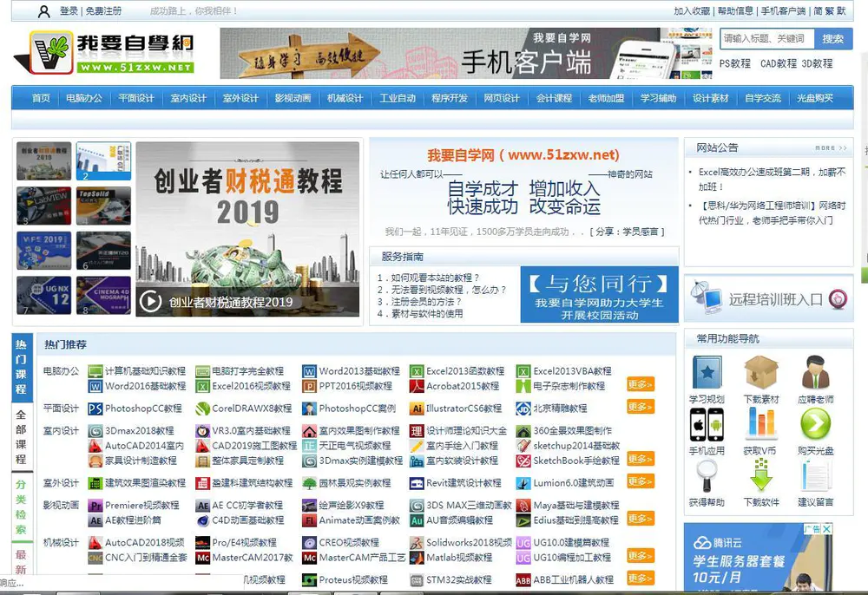Open Lumion6.0建筑动画 tutorial link
Image resolution: width=868 pixels, height=595 pixels.
[x=574, y=483]
